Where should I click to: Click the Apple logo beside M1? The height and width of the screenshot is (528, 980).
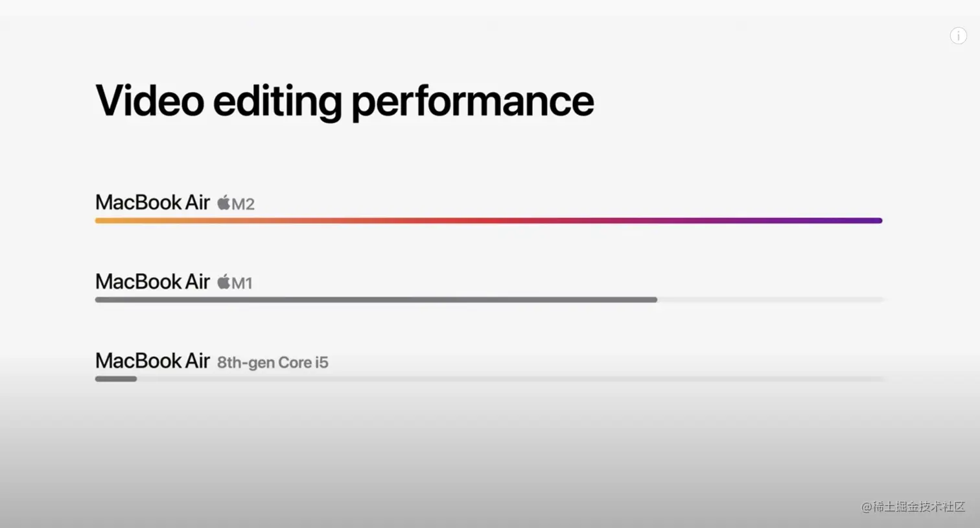tap(224, 282)
